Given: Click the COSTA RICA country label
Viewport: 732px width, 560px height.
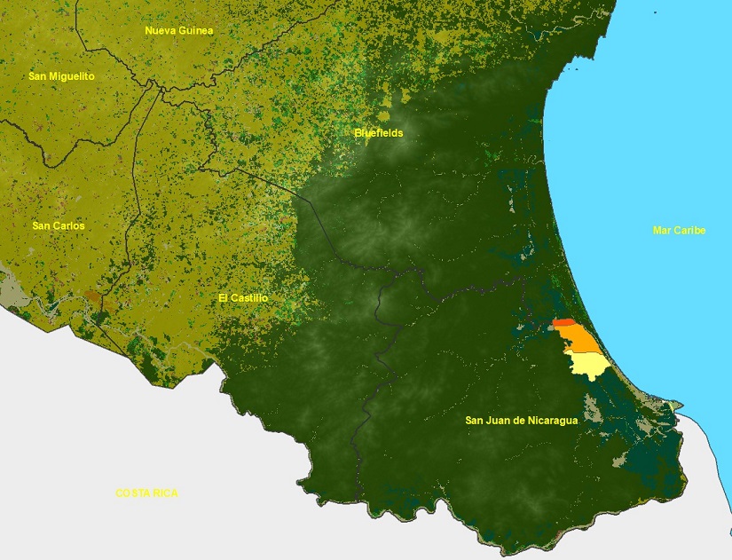Looking at the screenshot, I should pos(146,493).
